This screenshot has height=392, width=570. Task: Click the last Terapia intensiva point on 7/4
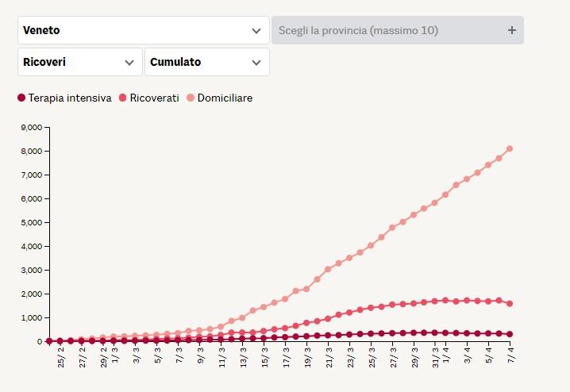click(509, 334)
